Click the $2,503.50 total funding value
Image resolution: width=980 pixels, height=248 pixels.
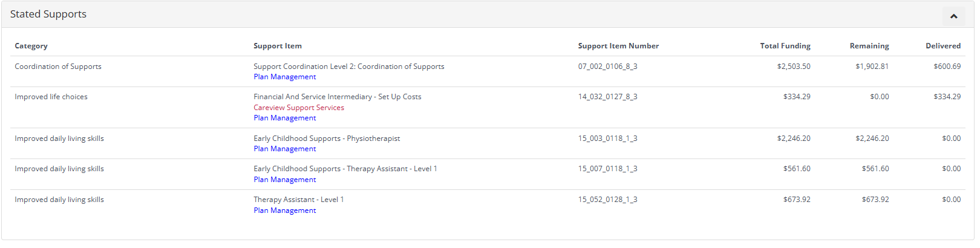point(793,67)
